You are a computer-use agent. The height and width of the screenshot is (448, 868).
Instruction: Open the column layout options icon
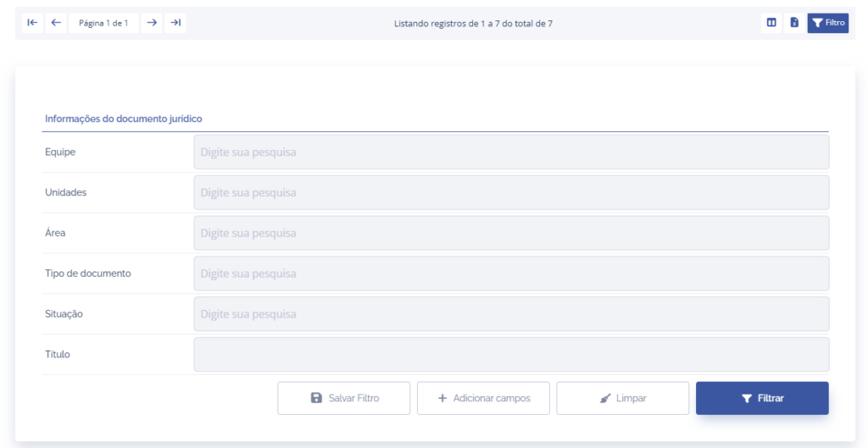pos(771,23)
